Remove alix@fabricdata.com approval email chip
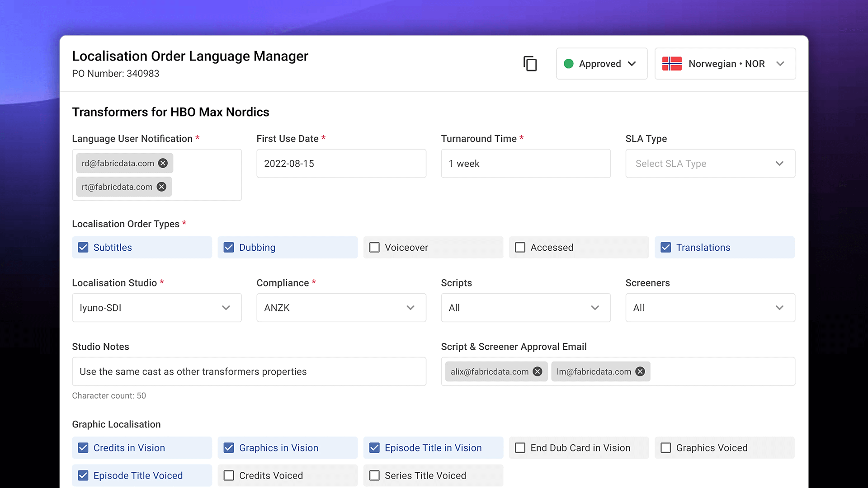Viewport: 868px width, 488px height. 538,371
